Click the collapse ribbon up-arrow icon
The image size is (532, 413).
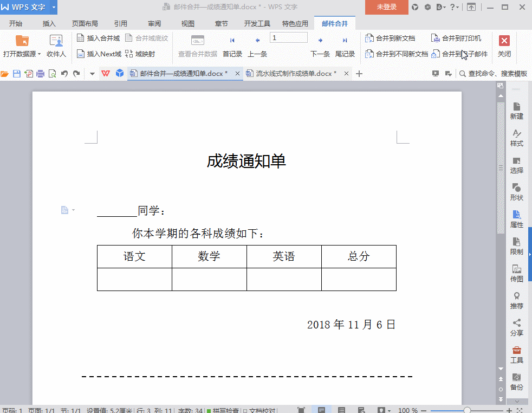471,7
